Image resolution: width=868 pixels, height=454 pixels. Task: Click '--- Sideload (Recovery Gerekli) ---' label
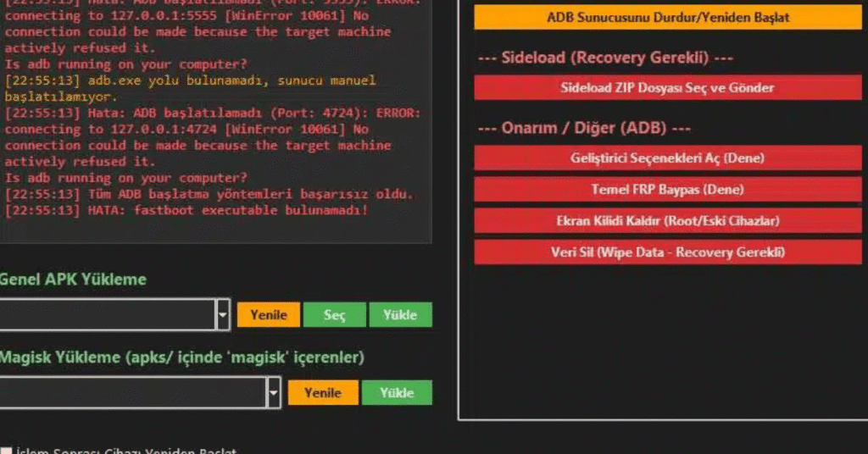605,58
